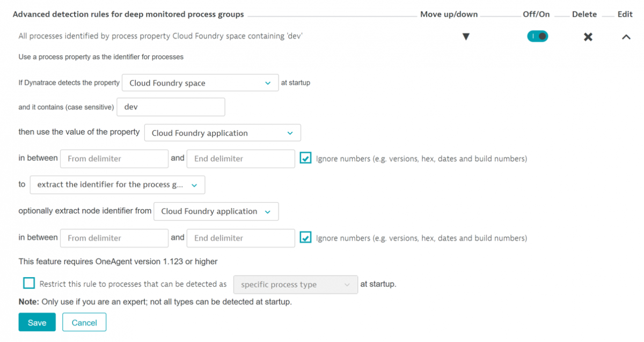644x342 pixels.
Task: Click the 'Off/On' column header
Action: point(536,14)
